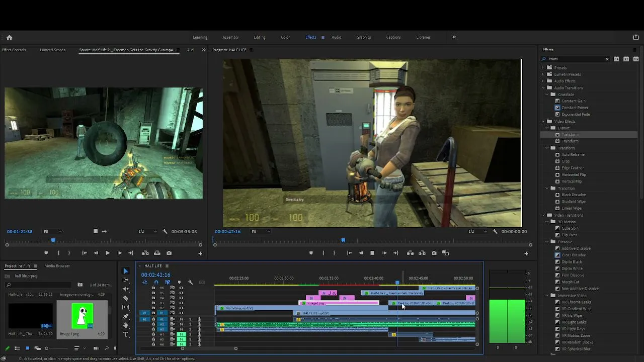Select the Razor tool
The image size is (644, 362).
pyautogui.click(x=126, y=298)
